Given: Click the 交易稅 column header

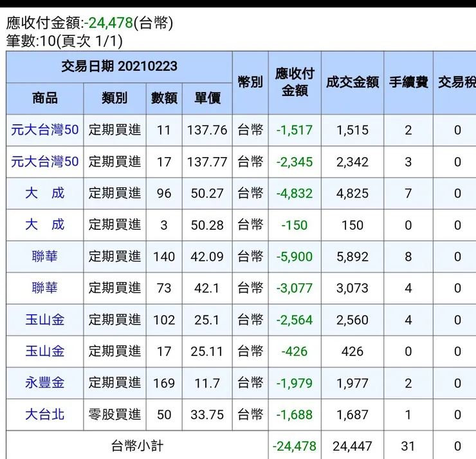Looking at the screenshot, I should (455, 82).
